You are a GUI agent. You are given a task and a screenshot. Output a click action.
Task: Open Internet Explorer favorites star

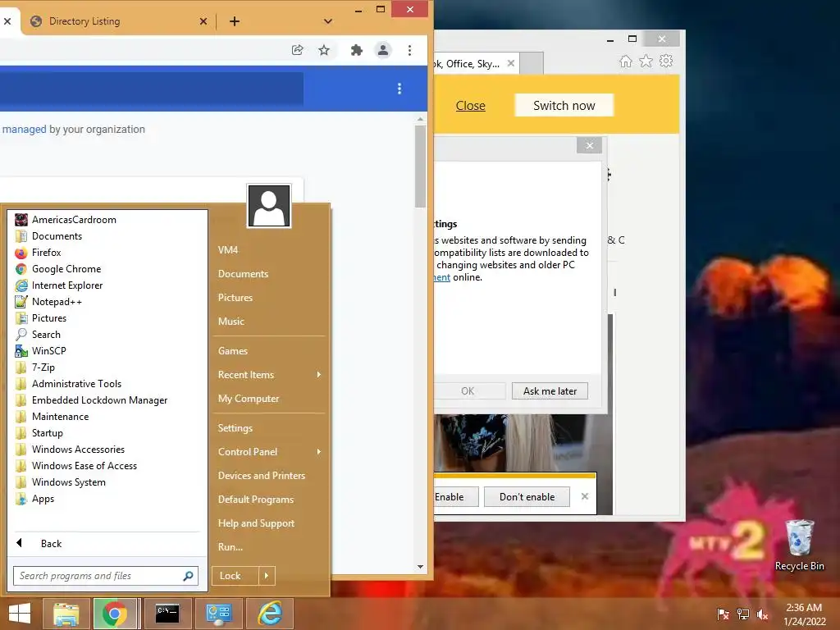(x=646, y=61)
